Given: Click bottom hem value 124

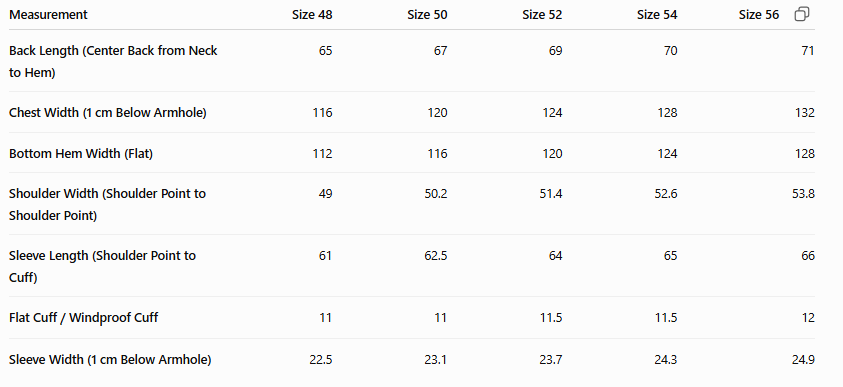Looking at the screenshot, I should [x=667, y=154].
